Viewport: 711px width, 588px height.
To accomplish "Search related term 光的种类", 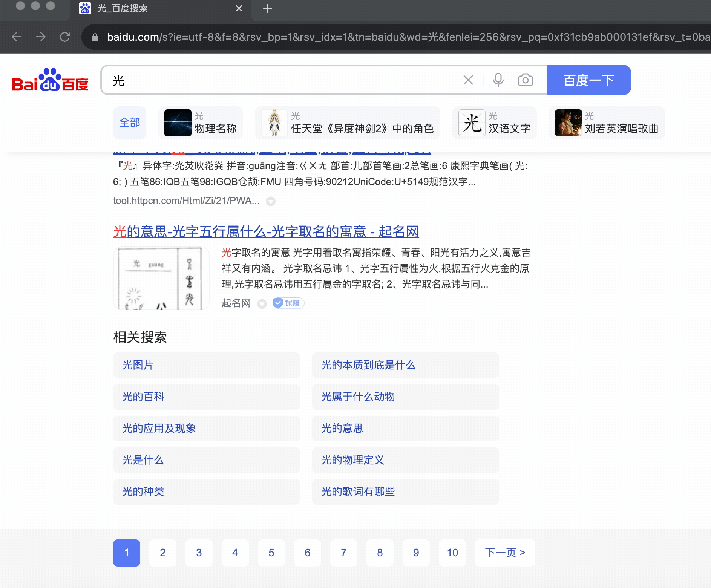I will pyautogui.click(x=207, y=492).
